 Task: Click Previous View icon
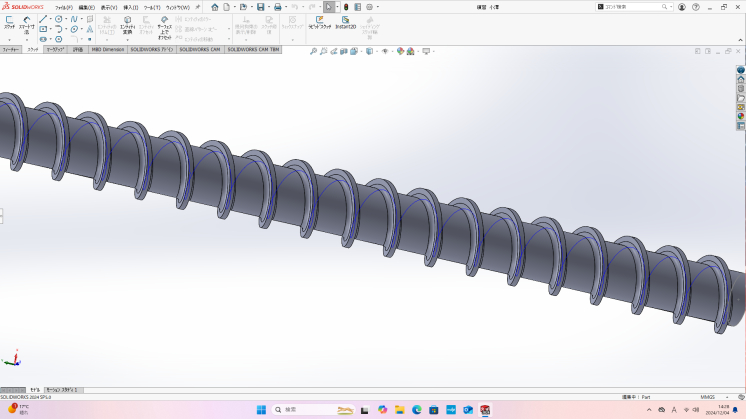point(334,51)
